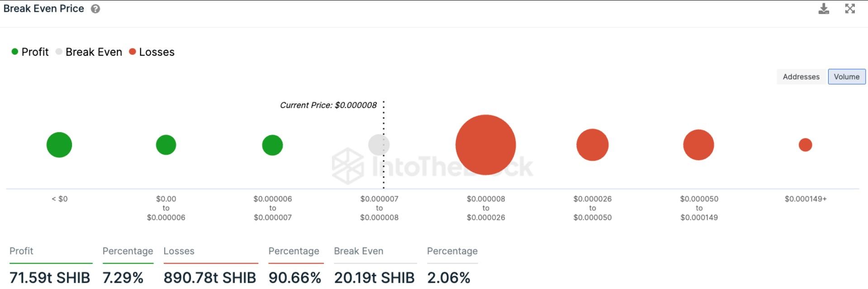
Task: Click the small $0.000149+ red bubble
Action: coord(806,145)
